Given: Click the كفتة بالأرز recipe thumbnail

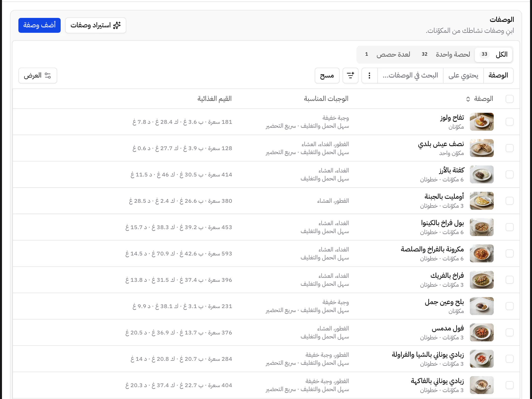Looking at the screenshot, I should [x=482, y=175].
